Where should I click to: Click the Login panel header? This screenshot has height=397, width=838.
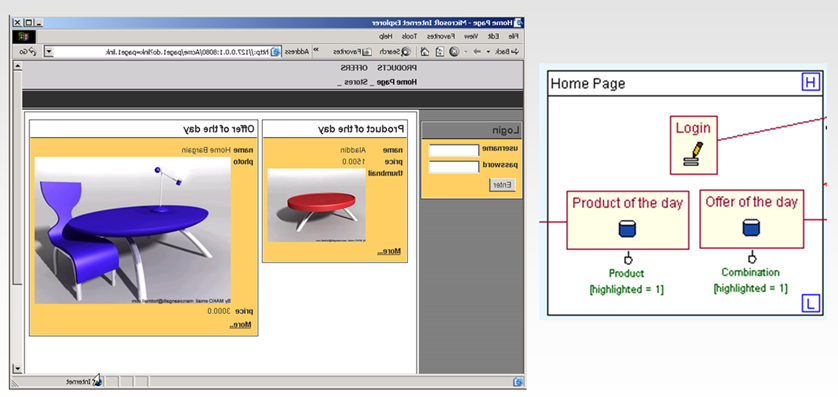coord(471,130)
